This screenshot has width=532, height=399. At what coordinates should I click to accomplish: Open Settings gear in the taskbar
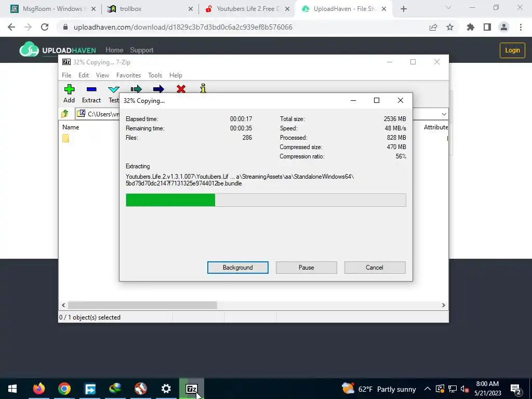point(166,389)
